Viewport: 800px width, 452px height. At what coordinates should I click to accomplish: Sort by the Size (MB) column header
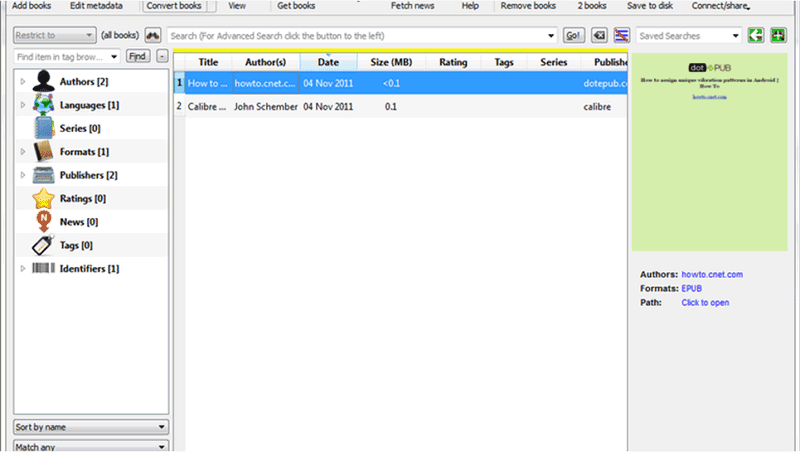coord(391,62)
